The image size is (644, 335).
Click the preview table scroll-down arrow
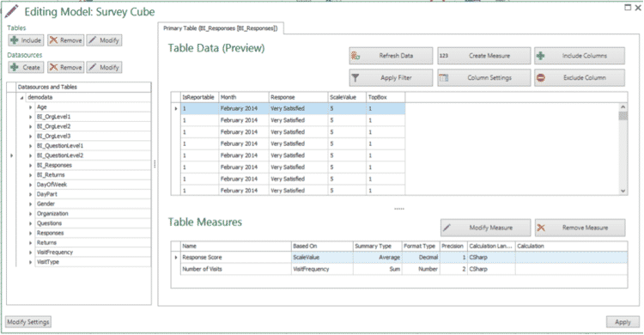(623, 191)
